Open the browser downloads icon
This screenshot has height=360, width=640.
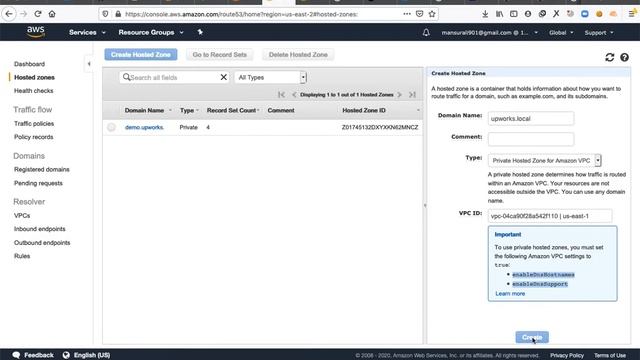coord(485,14)
